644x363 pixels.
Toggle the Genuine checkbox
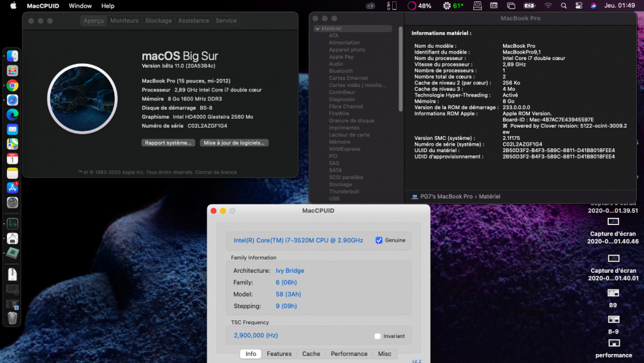[x=379, y=240]
